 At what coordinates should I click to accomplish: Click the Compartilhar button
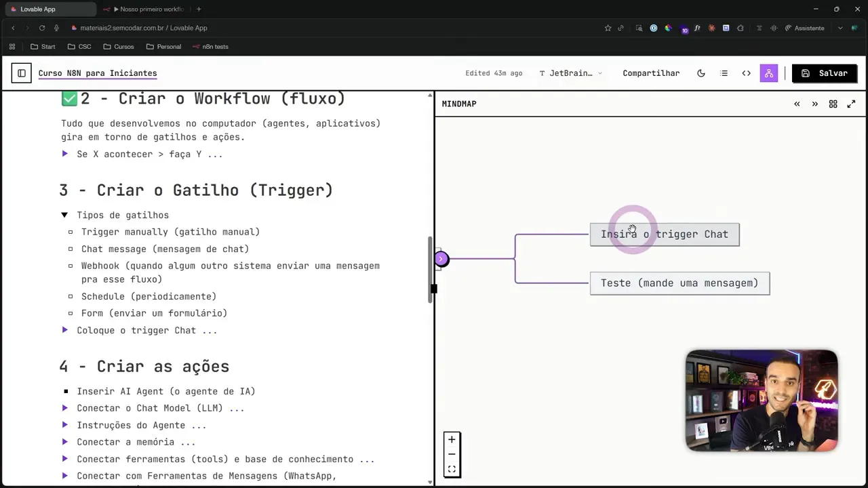651,73
